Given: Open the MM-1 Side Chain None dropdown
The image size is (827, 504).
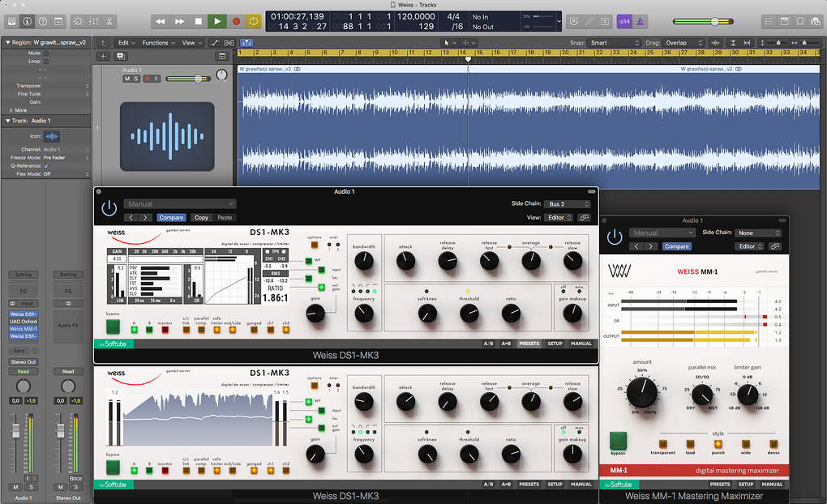Looking at the screenshot, I should pos(758,233).
